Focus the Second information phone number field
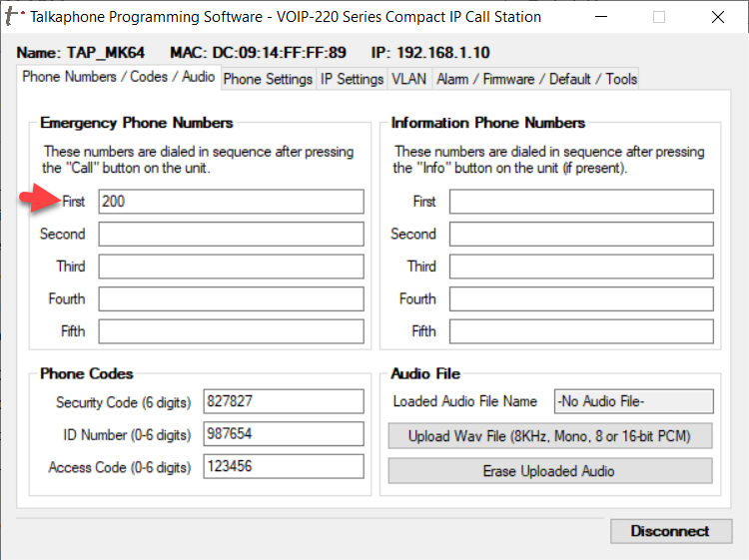 click(x=581, y=234)
